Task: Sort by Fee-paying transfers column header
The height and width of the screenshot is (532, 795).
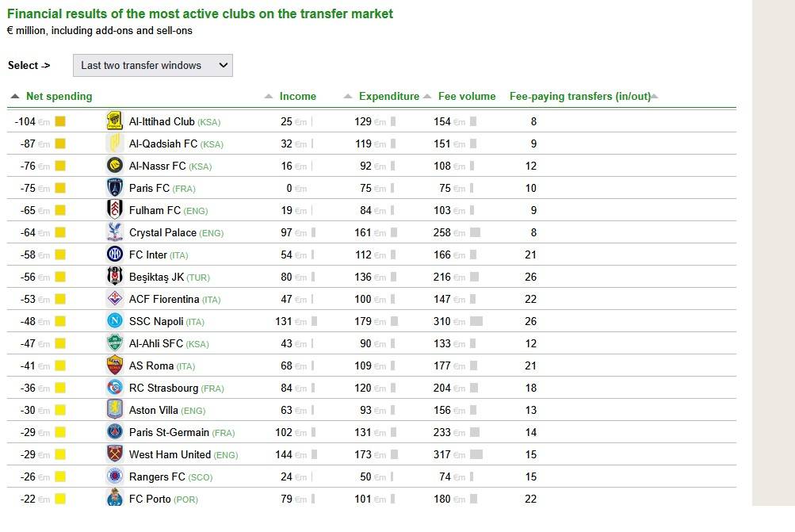Action: pyautogui.click(x=579, y=97)
